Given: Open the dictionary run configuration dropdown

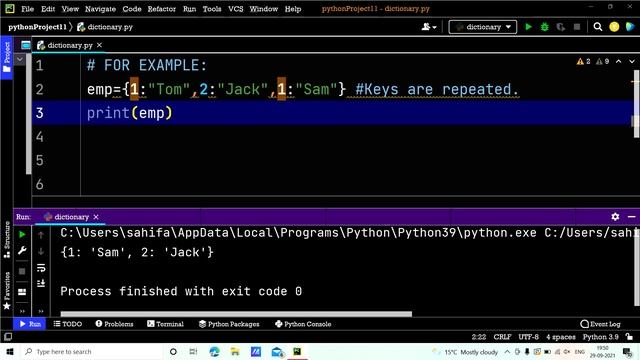Looking at the screenshot, I should (482, 27).
